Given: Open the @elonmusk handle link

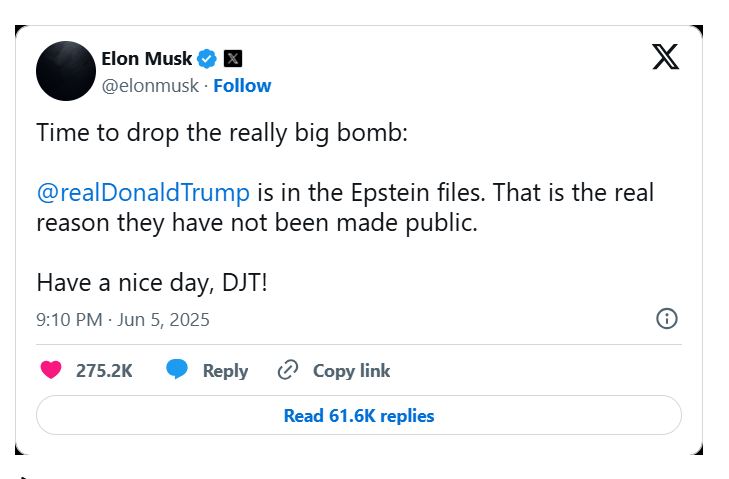Looking at the screenshot, I should (149, 86).
